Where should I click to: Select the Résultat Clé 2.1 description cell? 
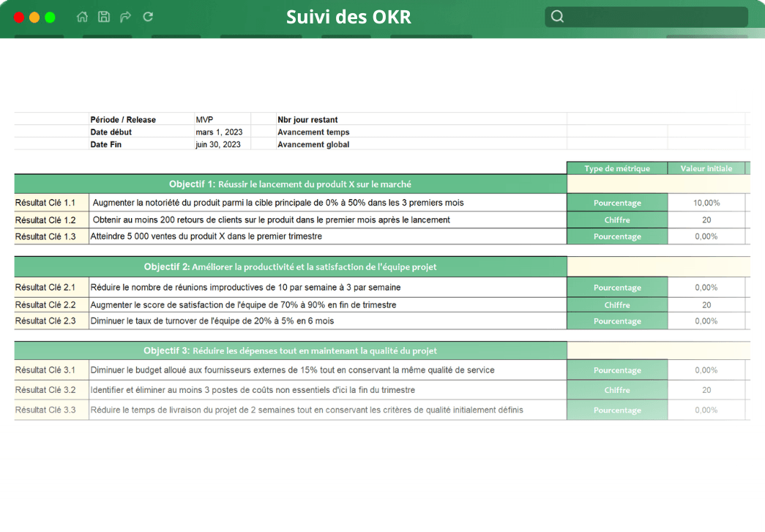[x=326, y=287]
